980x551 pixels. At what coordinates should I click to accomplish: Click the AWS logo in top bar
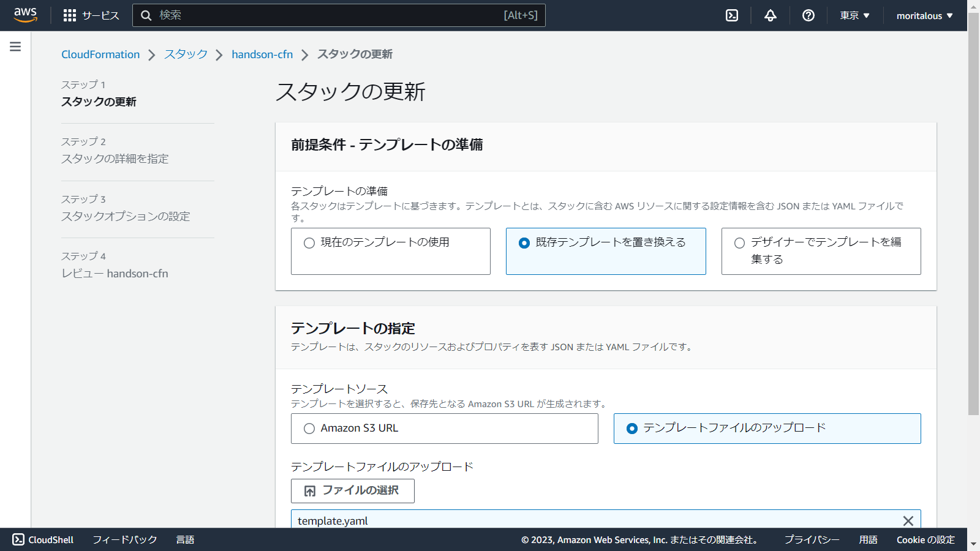tap(24, 15)
